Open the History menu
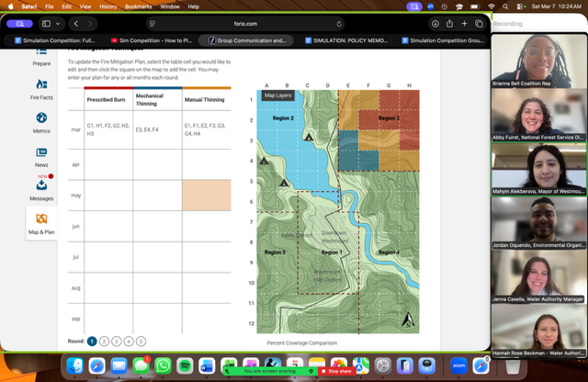Screen dimensions: 588x382 pyautogui.click(x=107, y=6)
